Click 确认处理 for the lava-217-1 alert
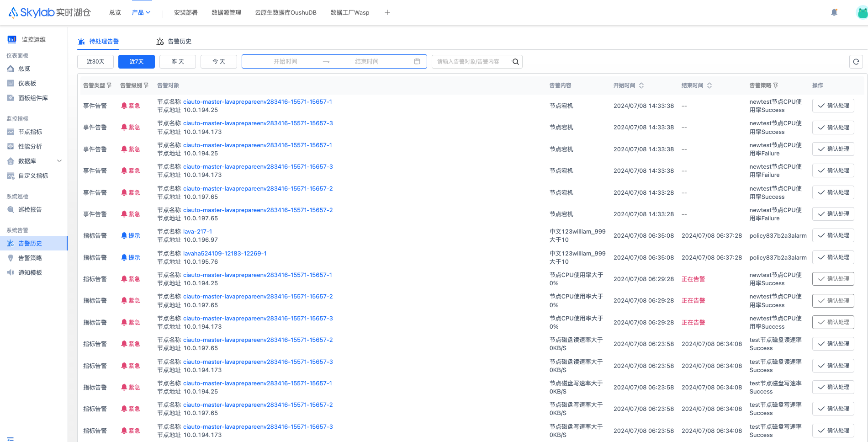868x442 pixels. [833, 235]
